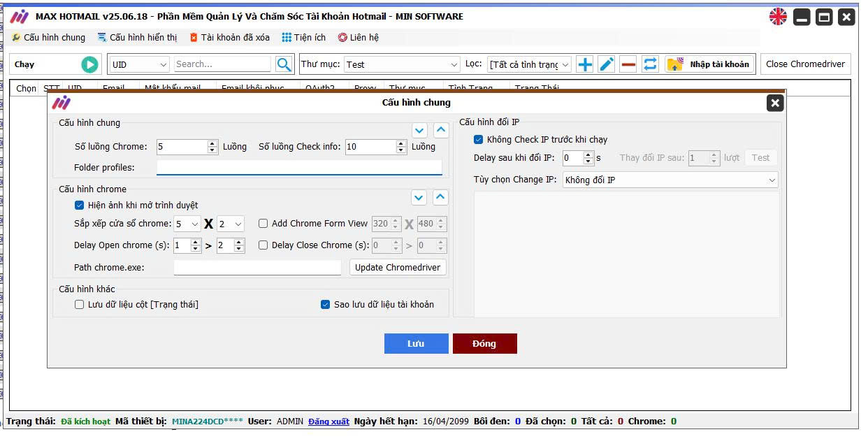Toggle Hiện ảnh khi mở trình duyệt checkbox

click(80, 206)
